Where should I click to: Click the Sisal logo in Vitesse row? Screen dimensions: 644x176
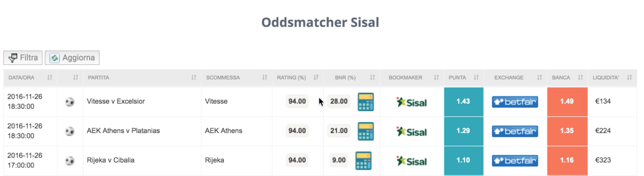[411, 102]
